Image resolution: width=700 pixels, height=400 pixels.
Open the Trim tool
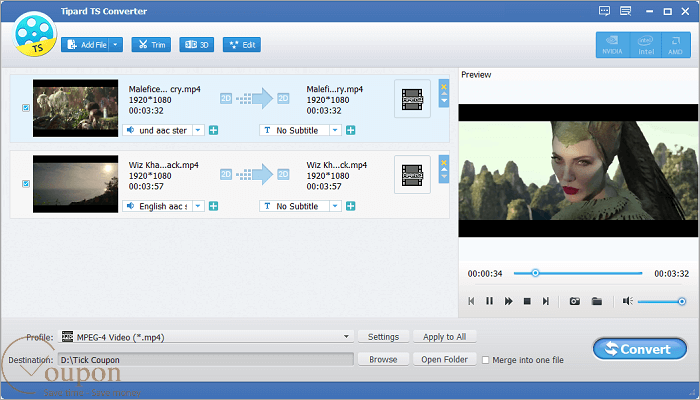pyautogui.click(x=151, y=45)
